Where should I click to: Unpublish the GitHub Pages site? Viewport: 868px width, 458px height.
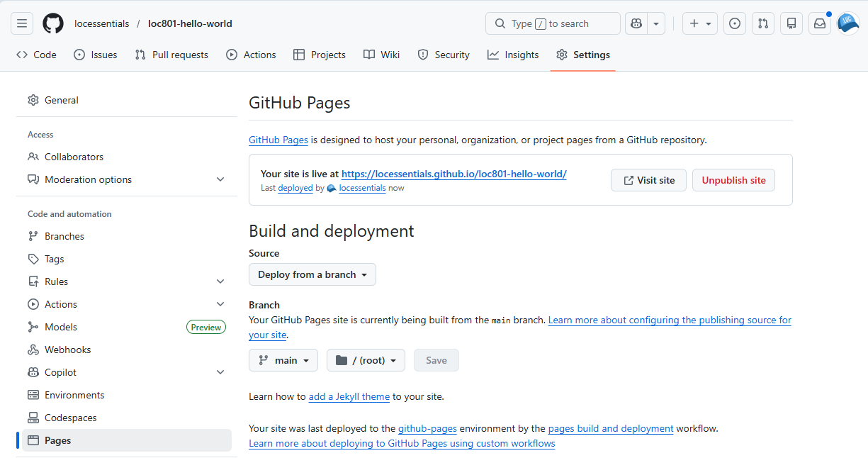click(x=733, y=180)
